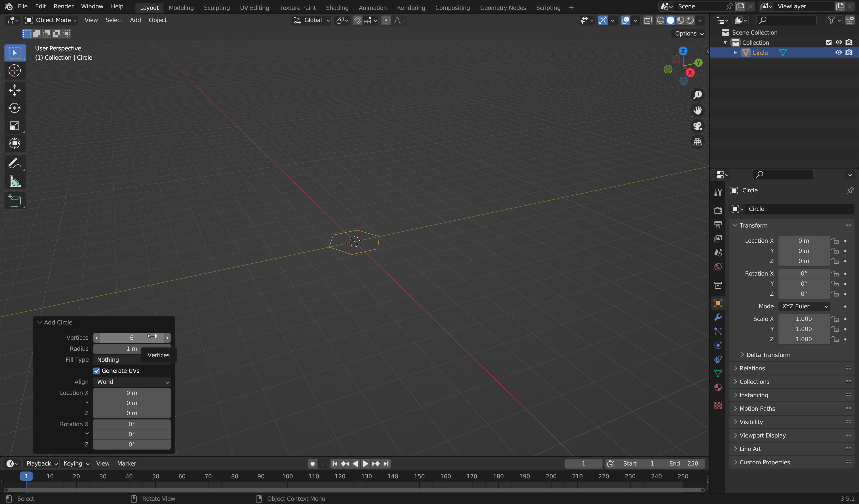The width and height of the screenshot is (859, 504).
Task: Open the Modifier Properties tab
Action: (718, 317)
